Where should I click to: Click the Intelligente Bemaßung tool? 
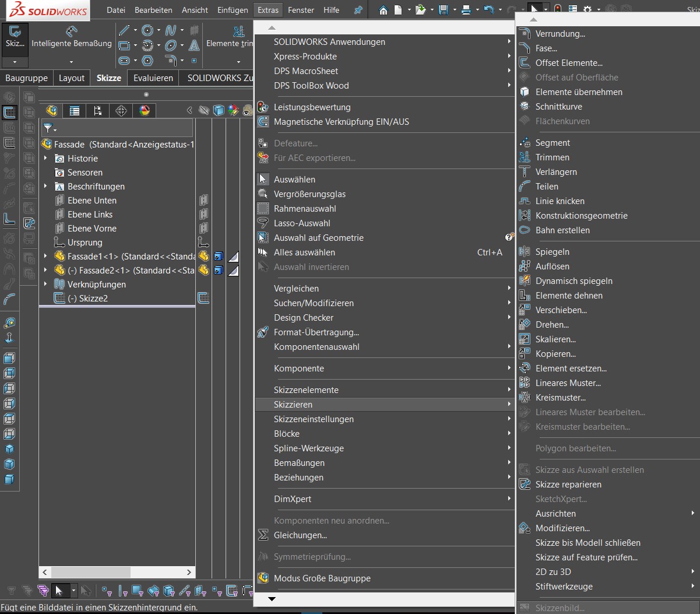pos(72,36)
